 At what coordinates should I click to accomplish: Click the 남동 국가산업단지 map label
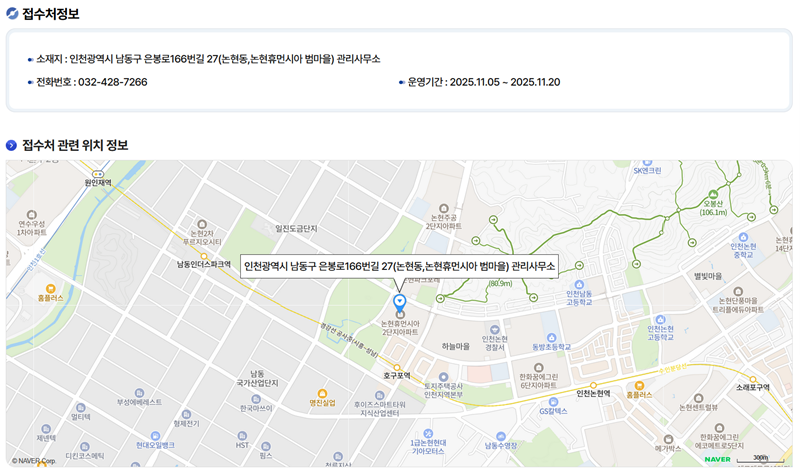257,379
